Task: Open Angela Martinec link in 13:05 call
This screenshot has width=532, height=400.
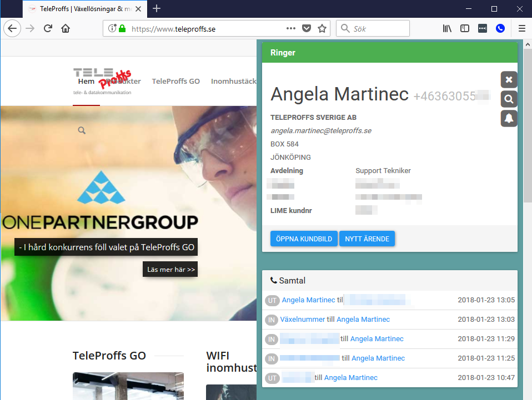Action: [308, 300]
